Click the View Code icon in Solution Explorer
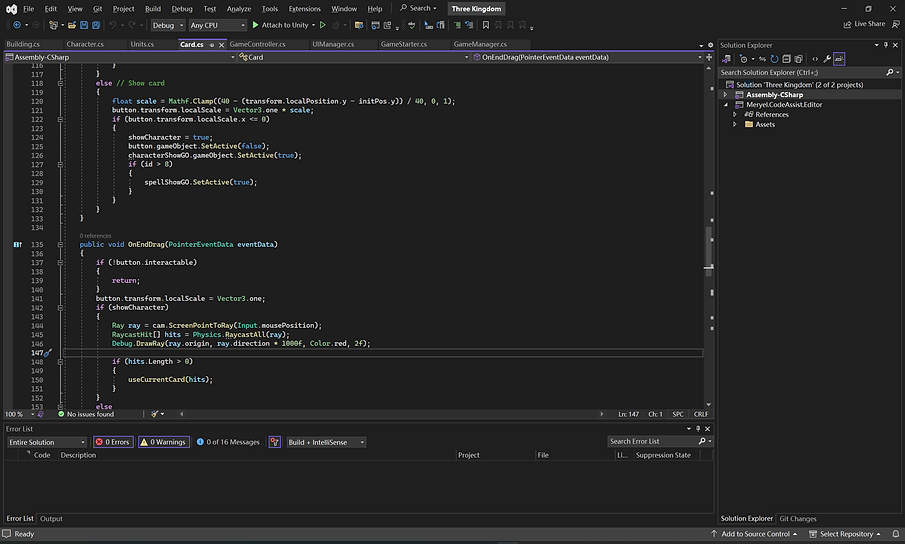 click(x=815, y=59)
